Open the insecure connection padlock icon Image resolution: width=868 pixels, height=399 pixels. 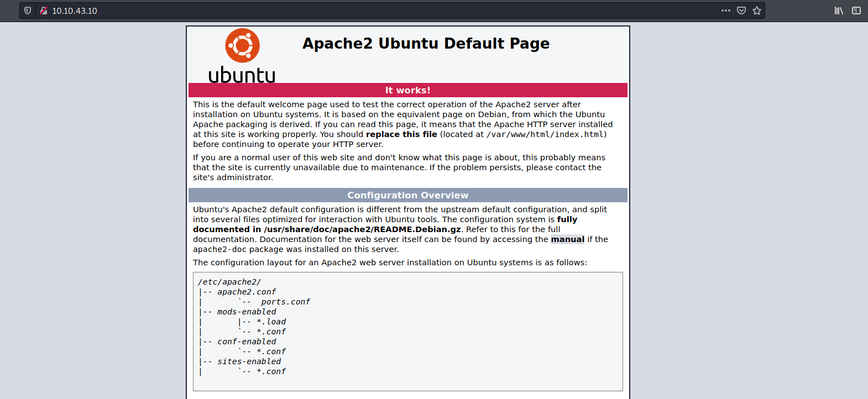[44, 11]
